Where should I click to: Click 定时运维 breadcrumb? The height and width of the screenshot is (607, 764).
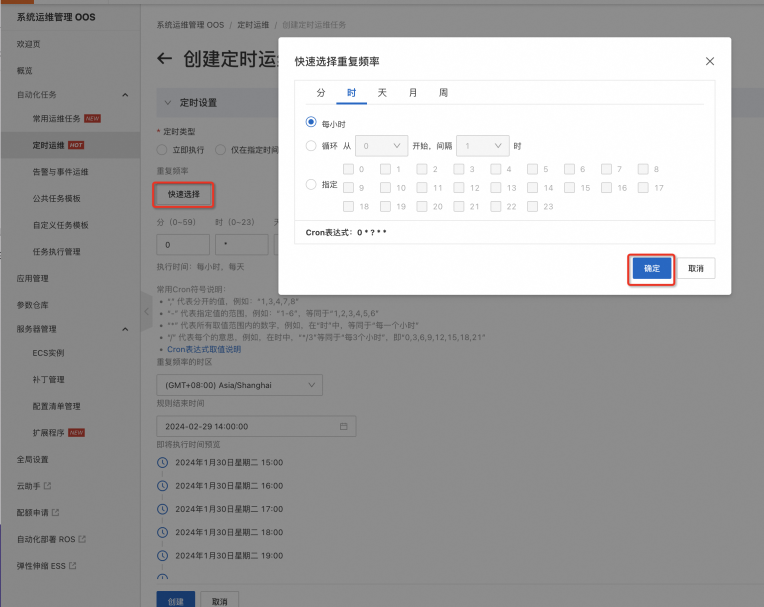(253, 25)
